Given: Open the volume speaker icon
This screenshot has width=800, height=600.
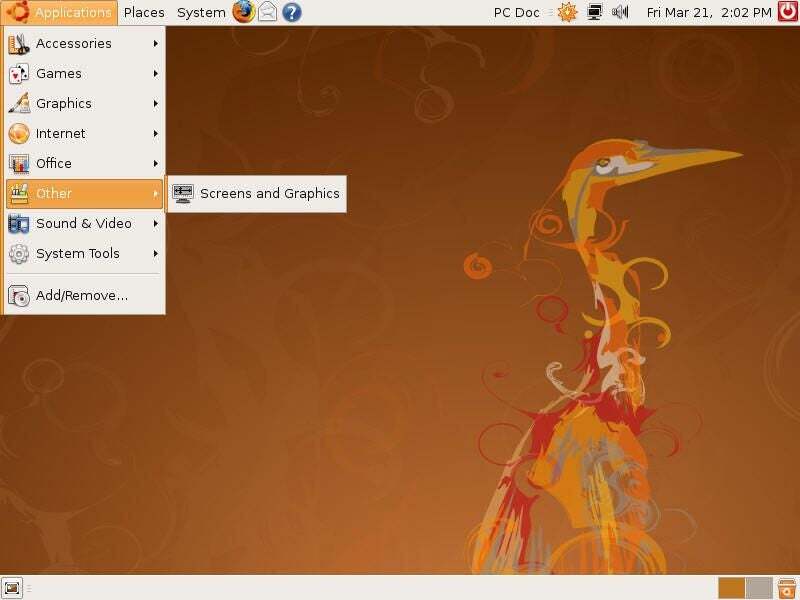Looking at the screenshot, I should click(x=620, y=13).
